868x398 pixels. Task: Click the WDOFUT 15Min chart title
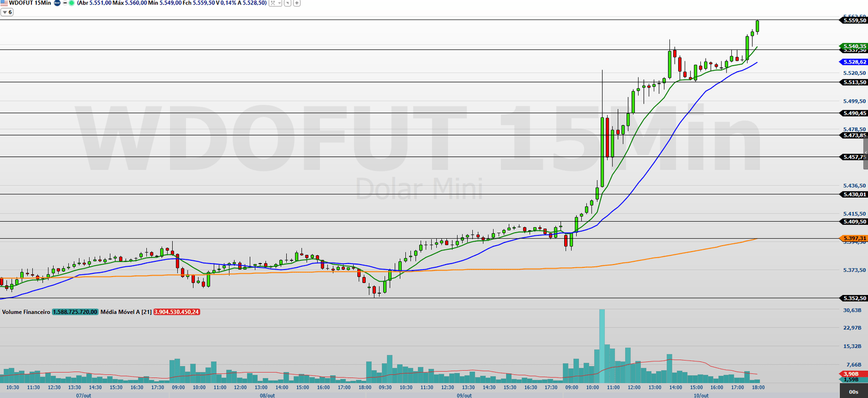tap(30, 3)
